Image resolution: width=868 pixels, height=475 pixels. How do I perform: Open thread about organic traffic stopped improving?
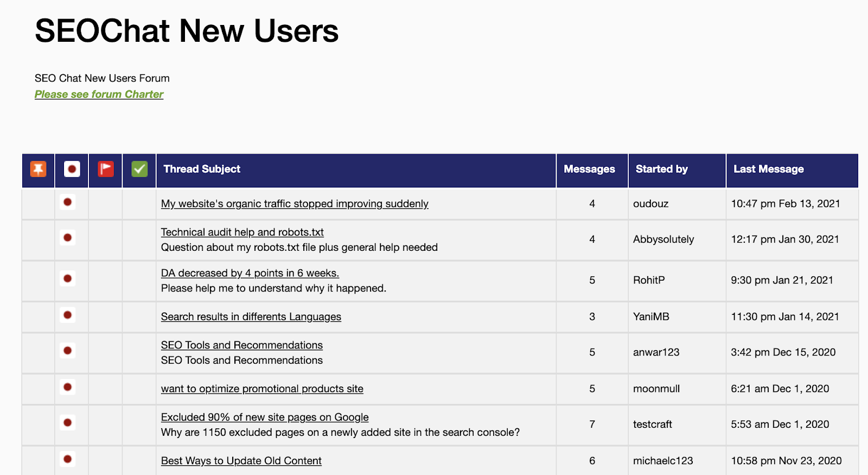(295, 204)
